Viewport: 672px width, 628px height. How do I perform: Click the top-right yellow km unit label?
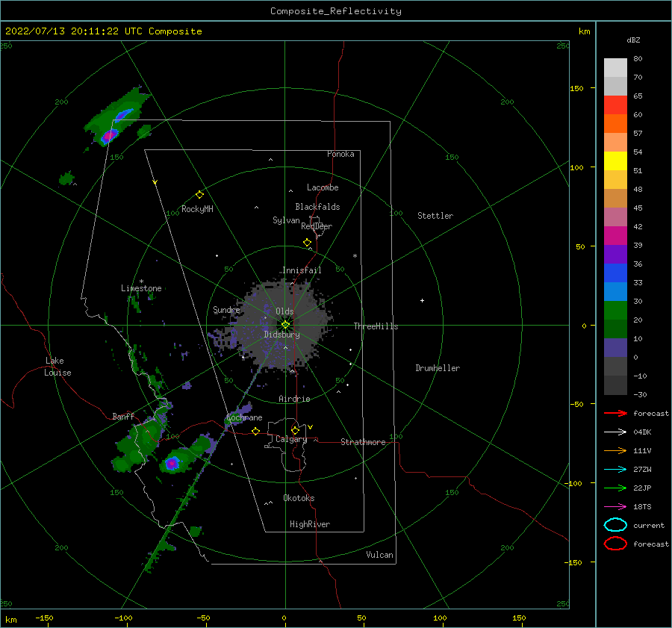coord(584,31)
